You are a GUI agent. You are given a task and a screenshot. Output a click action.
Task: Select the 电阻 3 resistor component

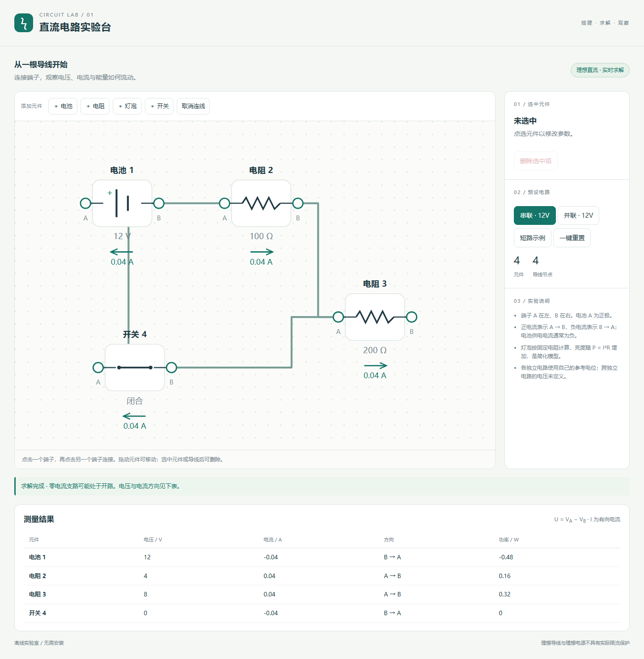click(375, 317)
